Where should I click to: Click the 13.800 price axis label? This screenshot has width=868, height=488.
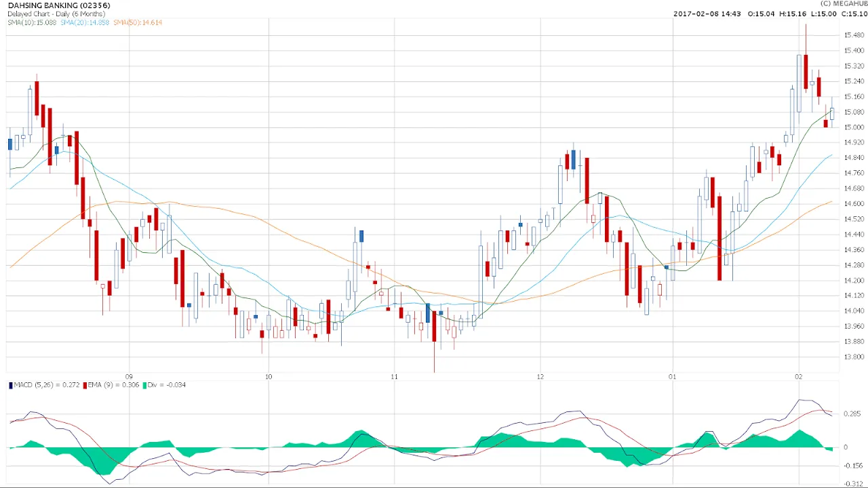pyautogui.click(x=854, y=357)
